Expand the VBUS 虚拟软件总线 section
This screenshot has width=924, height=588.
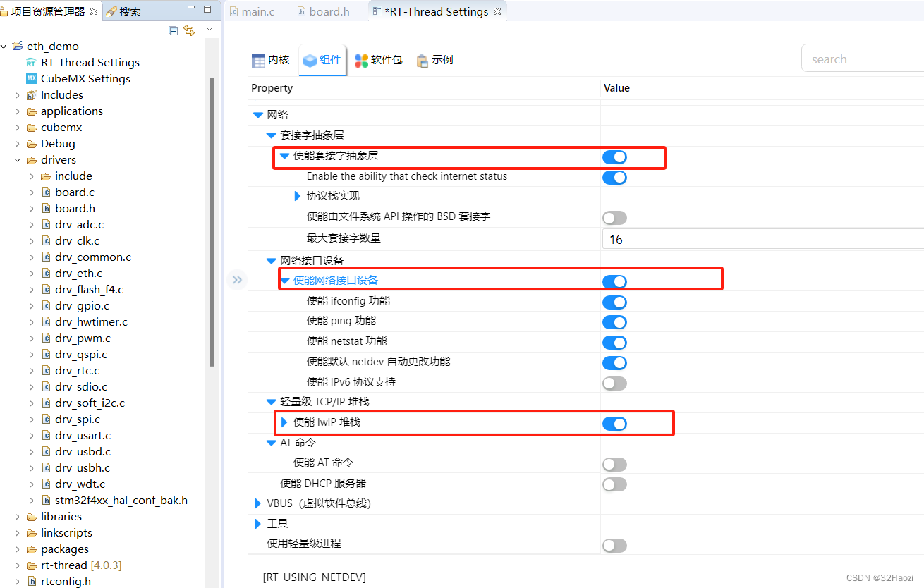click(x=257, y=503)
